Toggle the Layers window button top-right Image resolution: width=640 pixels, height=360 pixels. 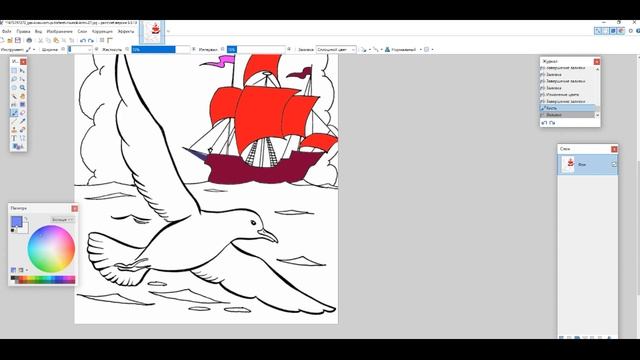coord(613,31)
